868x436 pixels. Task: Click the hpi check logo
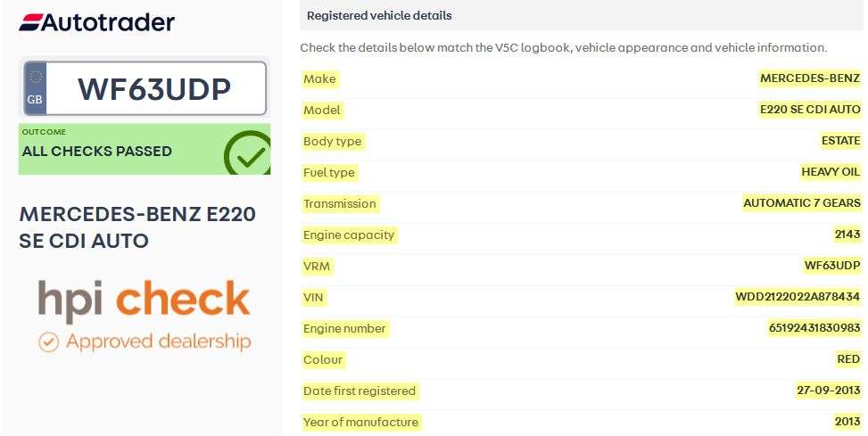(x=144, y=300)
